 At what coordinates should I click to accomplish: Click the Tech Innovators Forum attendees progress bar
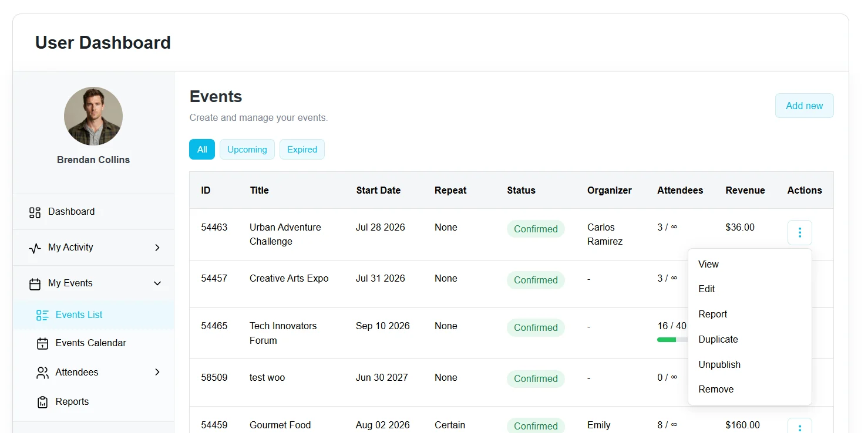(x=672, y=340)
